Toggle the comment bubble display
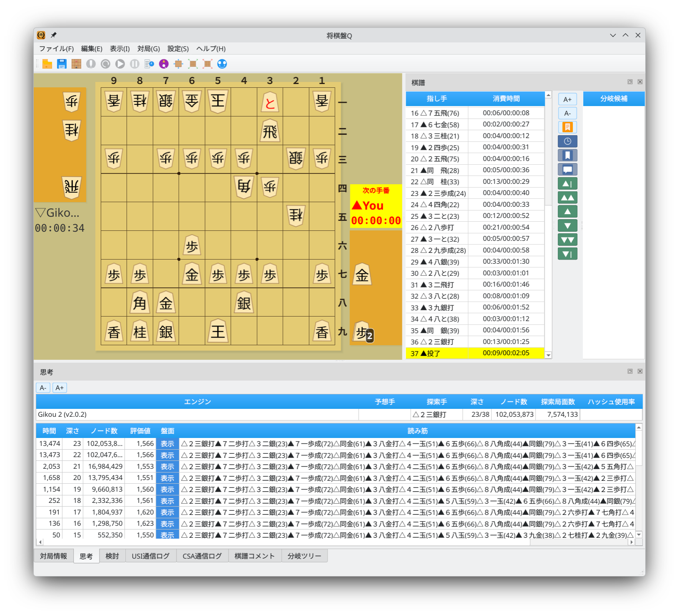679x616 pixels. [x=567, y=169]
